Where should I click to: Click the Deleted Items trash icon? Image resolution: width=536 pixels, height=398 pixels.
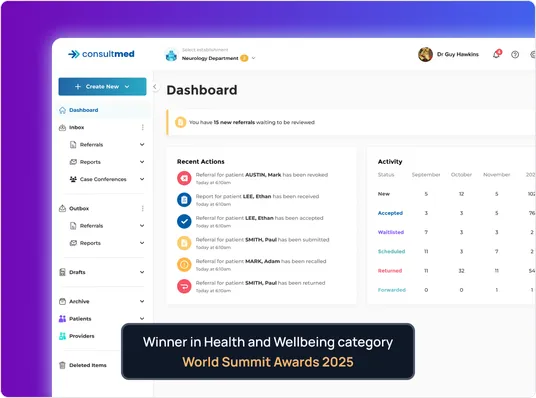click(x=62, y=365)
